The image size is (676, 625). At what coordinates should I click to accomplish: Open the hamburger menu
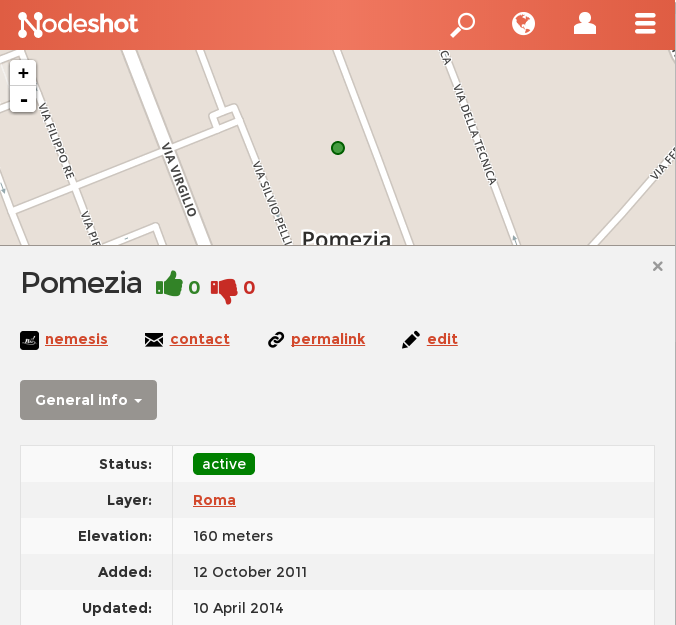pos(645,24)
